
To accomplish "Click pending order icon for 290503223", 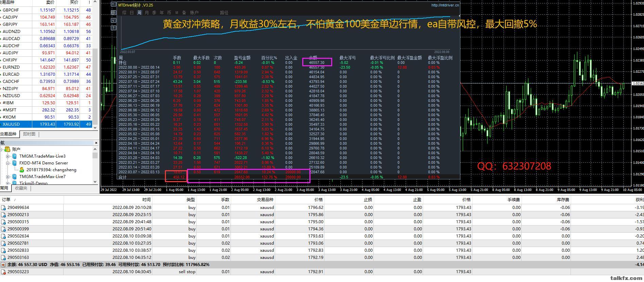I will point(3,272).
